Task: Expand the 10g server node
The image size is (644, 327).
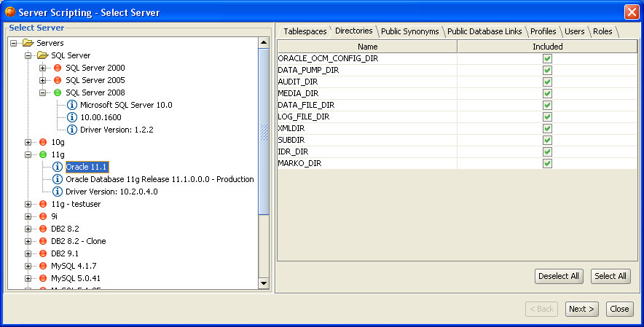Action: (x=28, y=142)
